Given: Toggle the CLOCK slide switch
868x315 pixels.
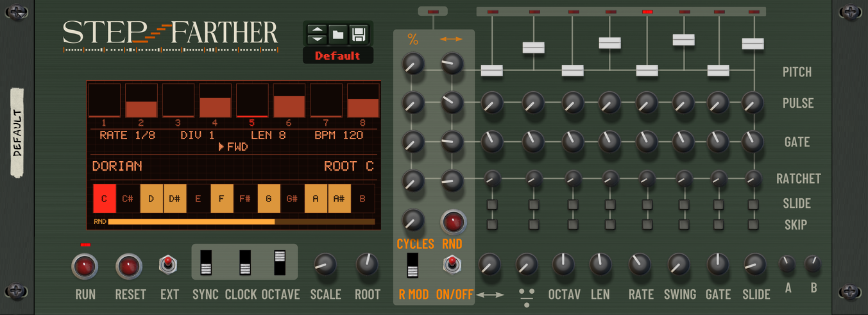Looking at the screenshot, I should click(245, 262).
